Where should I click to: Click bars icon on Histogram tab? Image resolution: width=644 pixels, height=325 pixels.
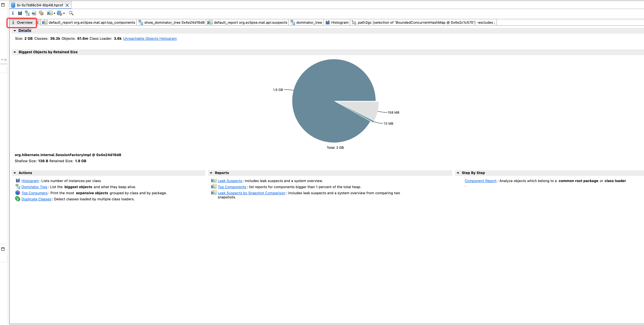tap(327, 22)
